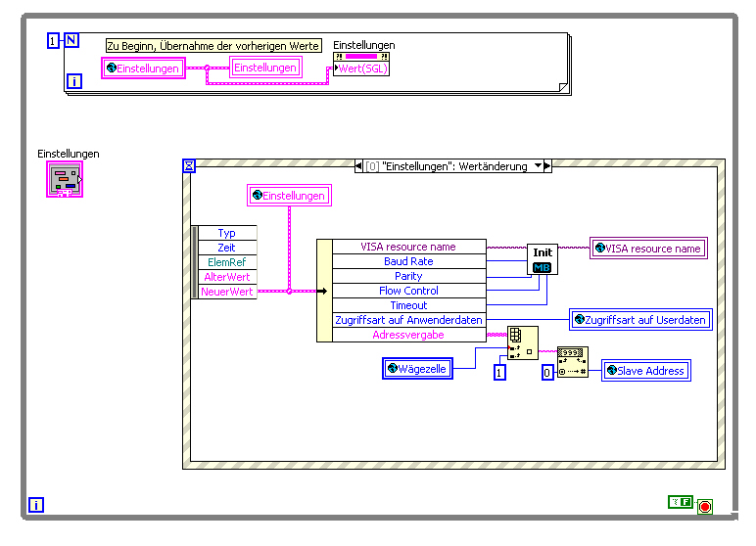Screen dimensions: 756x546
Task: Click the For loop iteration terminal i
Action: pos(74,81)
